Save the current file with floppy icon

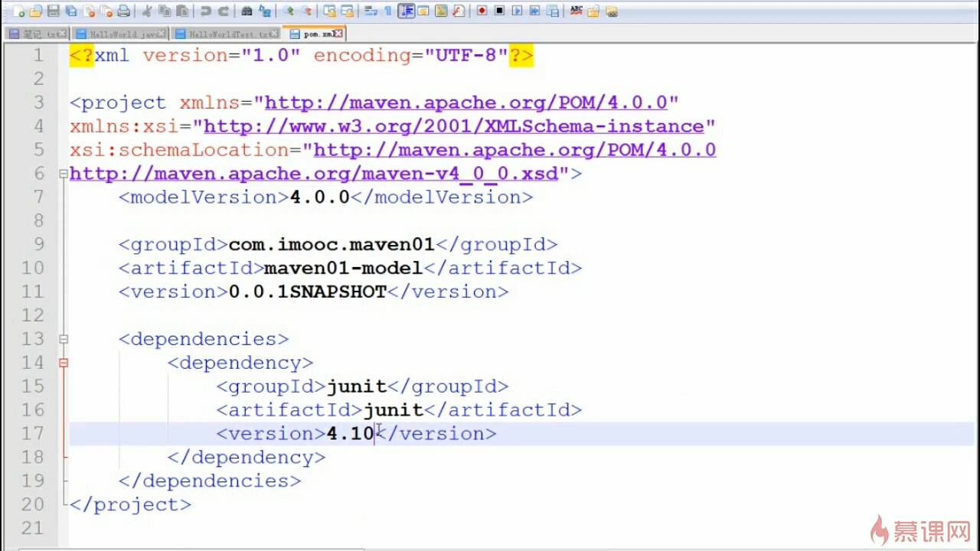point(54,11)
